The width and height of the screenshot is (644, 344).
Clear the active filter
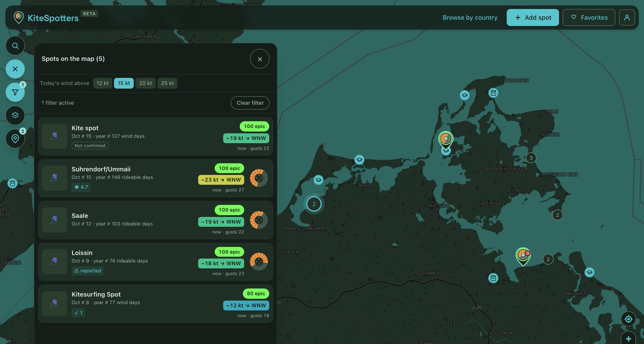click(250, 103)
